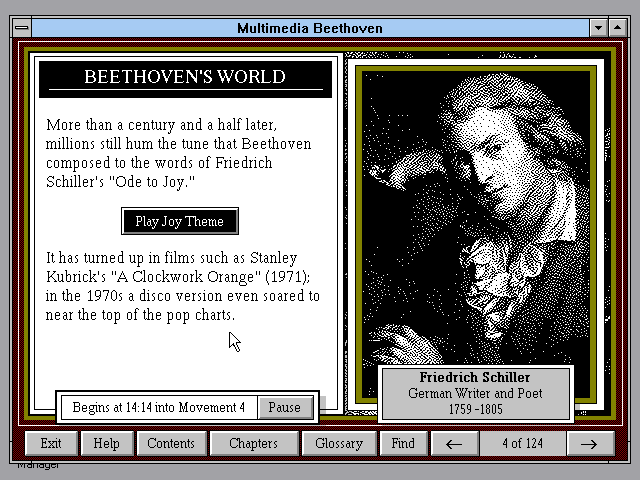The height and width of the screenshot is (480, 640).
Task: Pause the music playback
Action: [285, 407]
